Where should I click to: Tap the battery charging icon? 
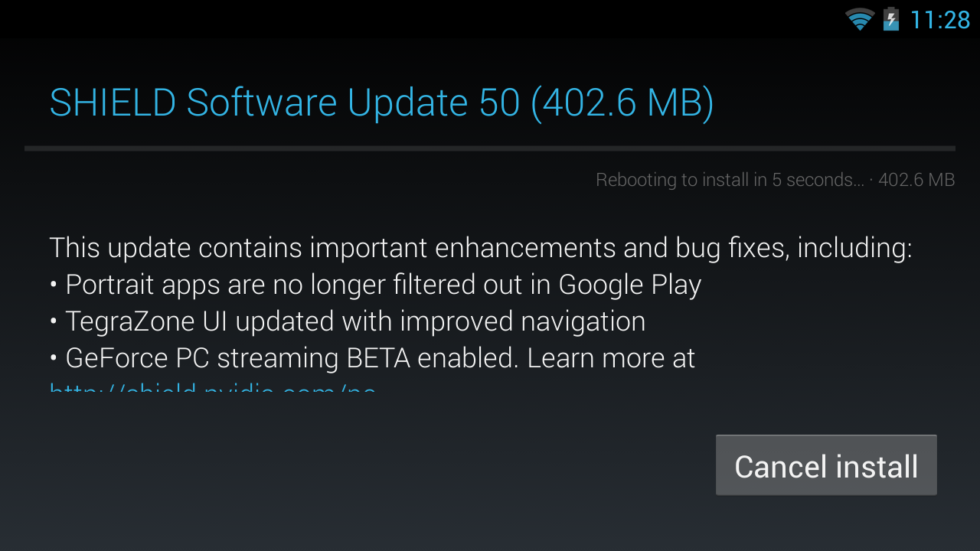click(891, 19)
